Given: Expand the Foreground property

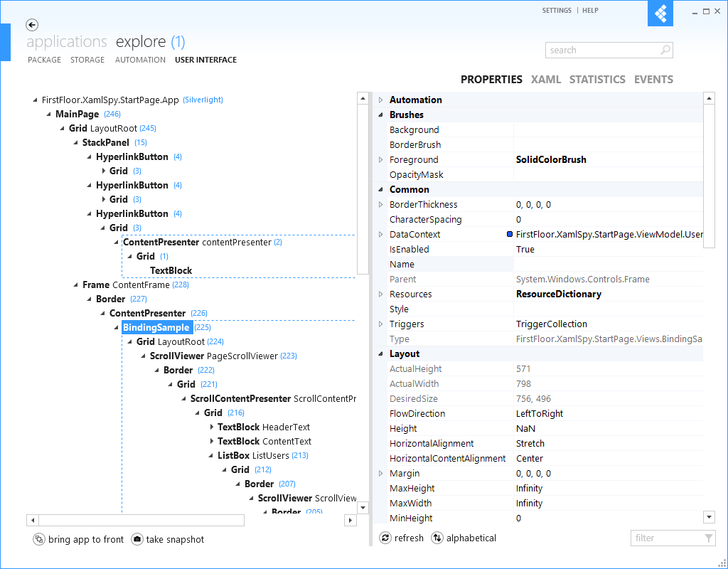Looking at the screenshot, I should coord(381,160).
